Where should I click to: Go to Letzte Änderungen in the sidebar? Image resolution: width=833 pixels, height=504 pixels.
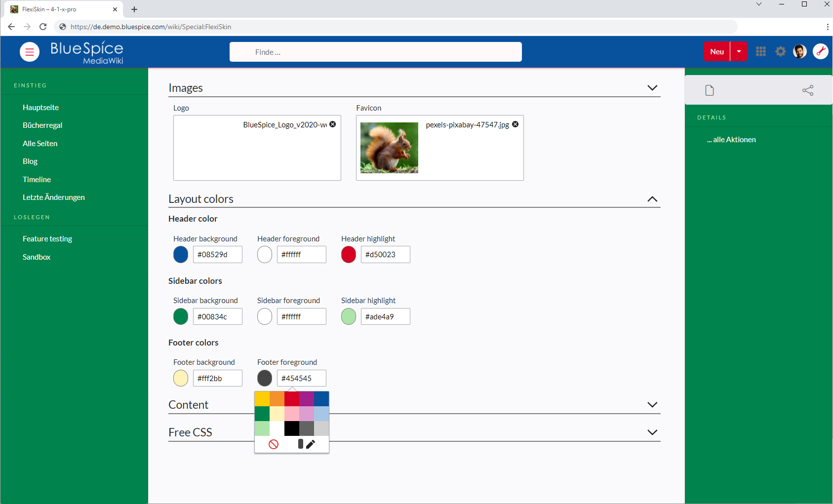point(53,197)
